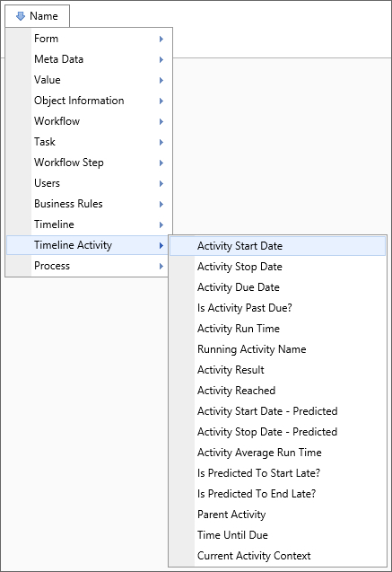Choose Is Activity Past Due? item
This screenshot has width=392, height=572.
coord(277,308)
